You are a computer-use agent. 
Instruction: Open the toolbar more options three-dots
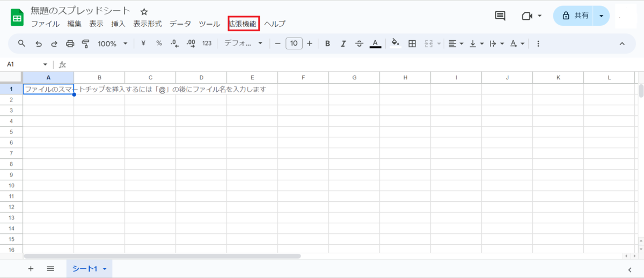538,43
